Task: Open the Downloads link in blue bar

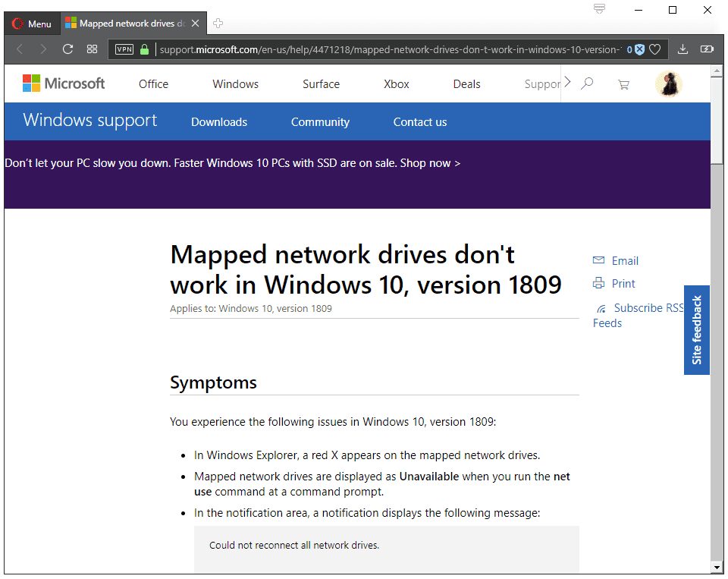Action: pos(219,121)
